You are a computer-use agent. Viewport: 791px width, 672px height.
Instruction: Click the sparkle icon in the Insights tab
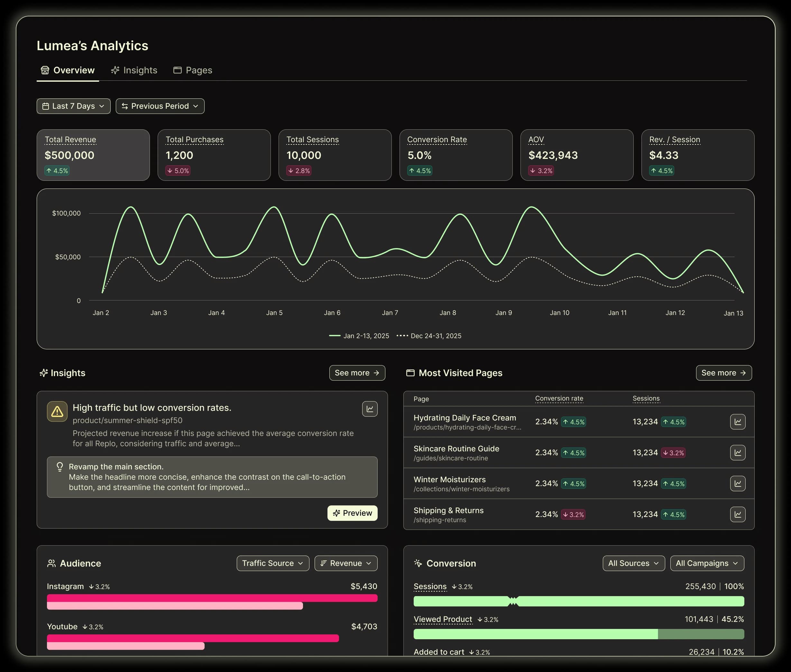tap(115, 70)
